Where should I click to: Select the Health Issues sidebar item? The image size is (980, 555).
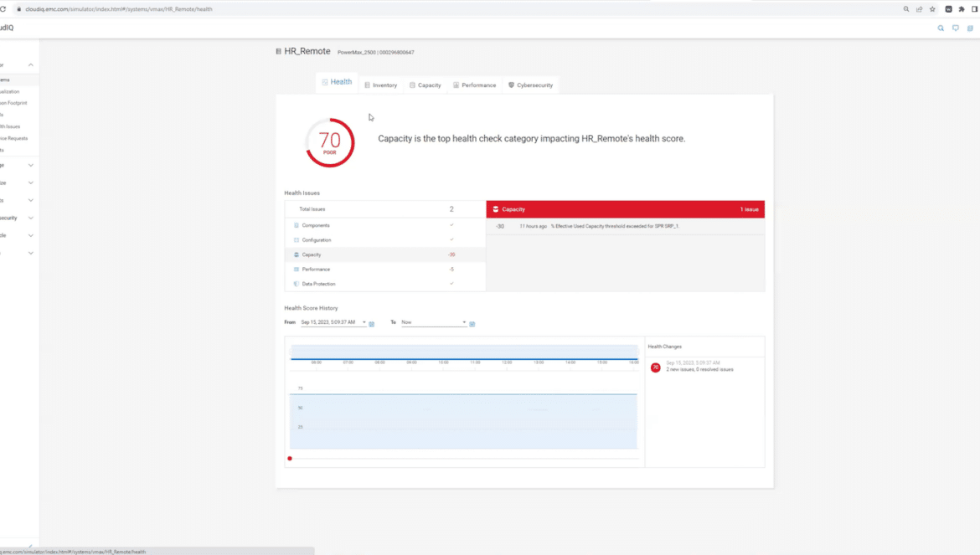[x=10, y=126]
